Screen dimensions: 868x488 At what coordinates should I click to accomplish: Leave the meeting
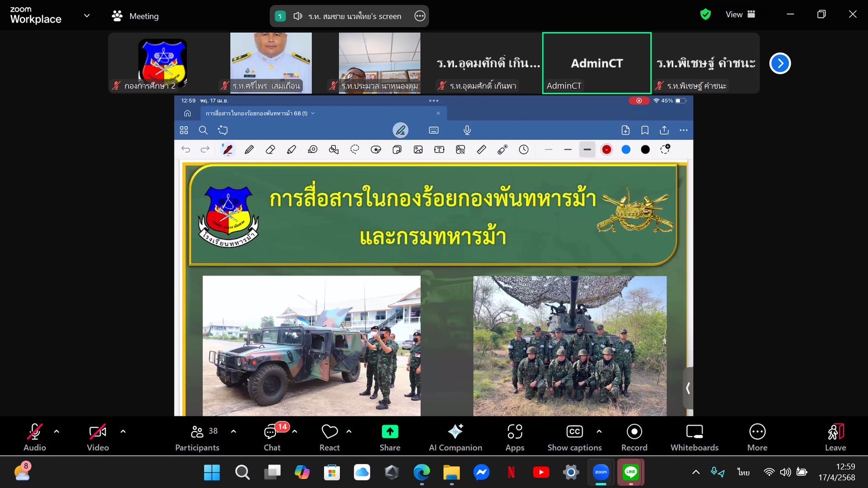point(835,438)
